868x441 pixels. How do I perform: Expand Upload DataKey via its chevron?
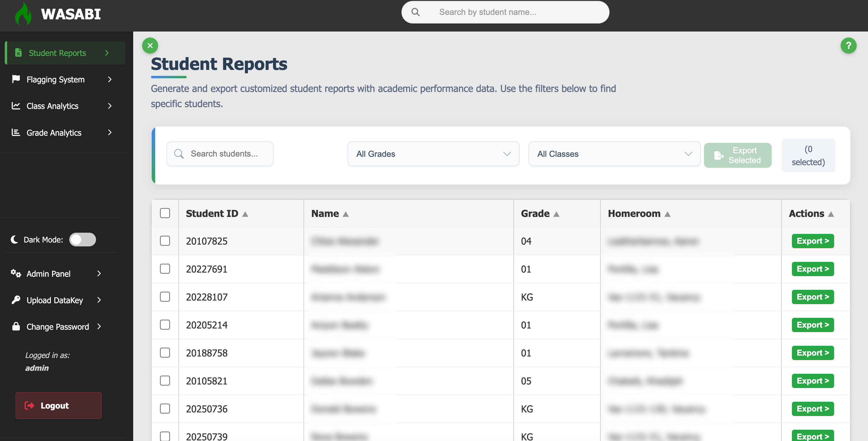[x=99, y=300]
